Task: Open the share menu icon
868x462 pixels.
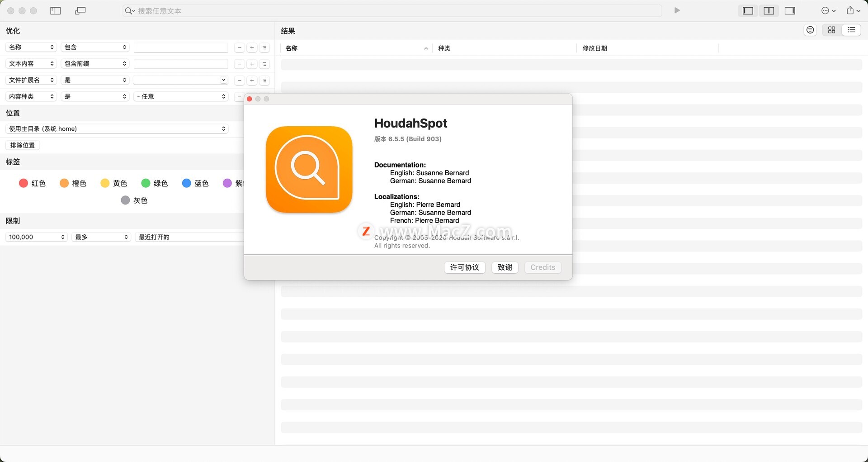Action: pos(853,11)
